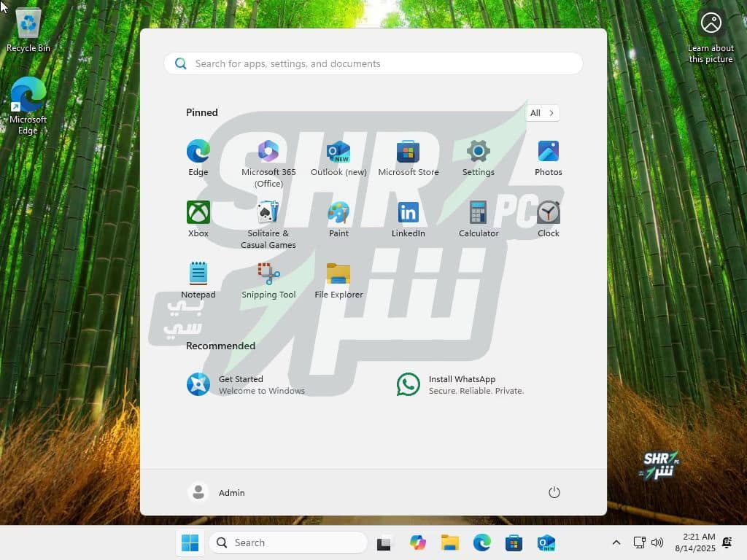Open File Explorer from the taskbar
This screenshot has width=747, height=560.
click(x=449, y=542)
